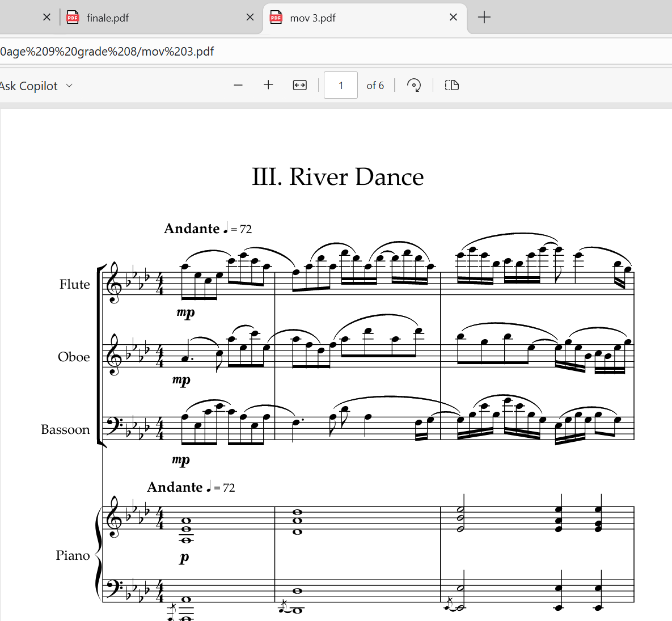Click the page number input field

click(x=341, y=85)
